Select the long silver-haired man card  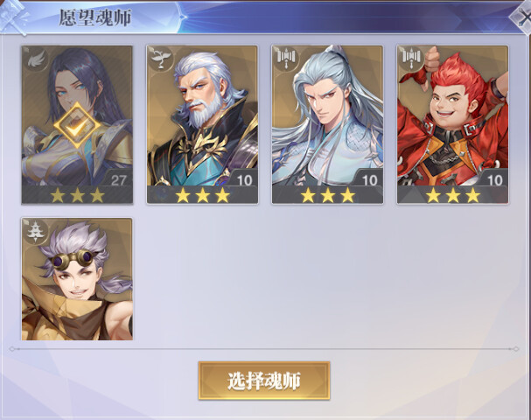coord(327,124)
